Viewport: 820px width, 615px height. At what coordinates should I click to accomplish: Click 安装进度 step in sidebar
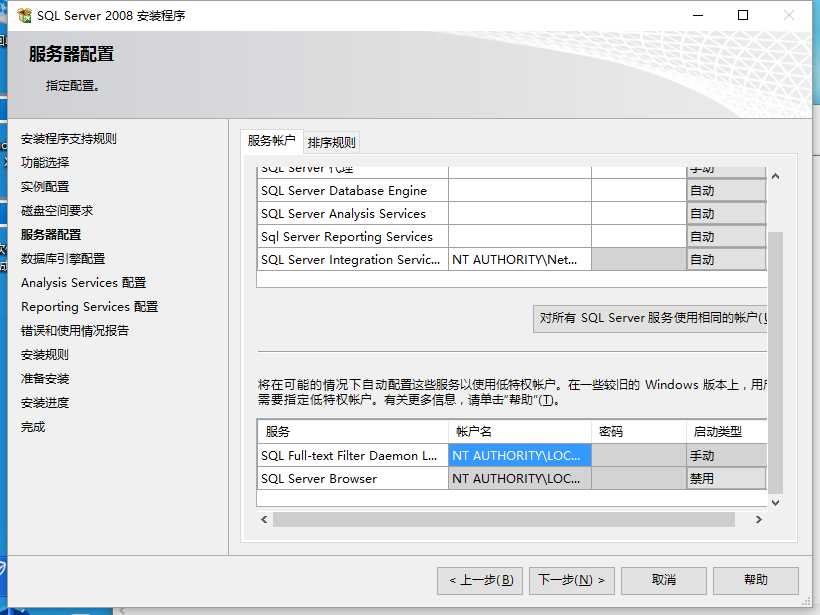coord(45,403)
